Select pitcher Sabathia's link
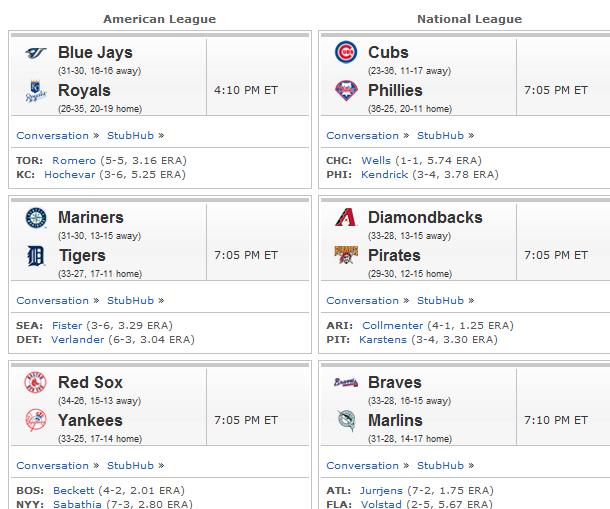This screenshot has height=509, width=610. (77, 504)
